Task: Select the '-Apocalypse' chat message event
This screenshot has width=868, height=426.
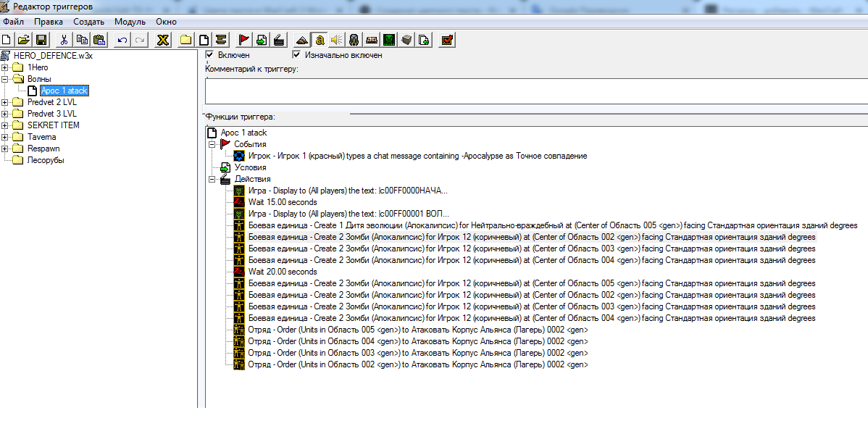Action: (417, 156)
